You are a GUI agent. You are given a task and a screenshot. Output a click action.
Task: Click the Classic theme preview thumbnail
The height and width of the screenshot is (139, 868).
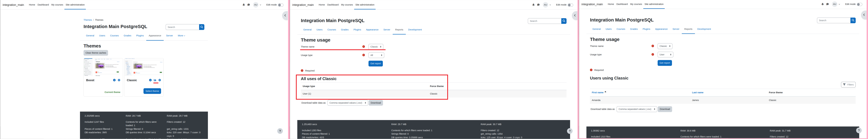coord(144,67)
